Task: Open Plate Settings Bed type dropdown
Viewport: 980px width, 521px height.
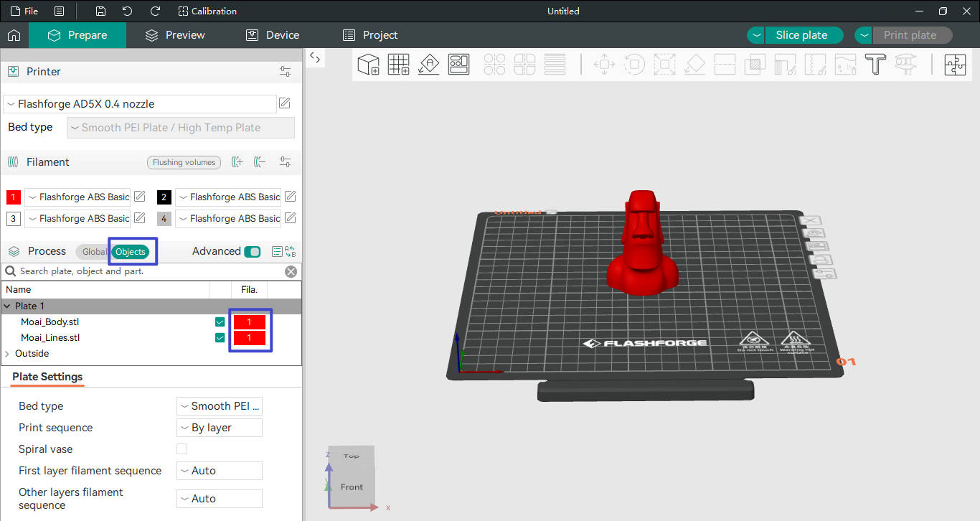Action: pos(220,406)
